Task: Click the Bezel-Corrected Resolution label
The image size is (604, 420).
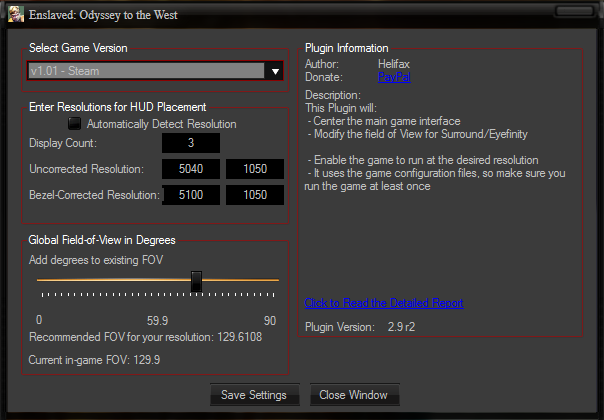Action: pos(94,195)
